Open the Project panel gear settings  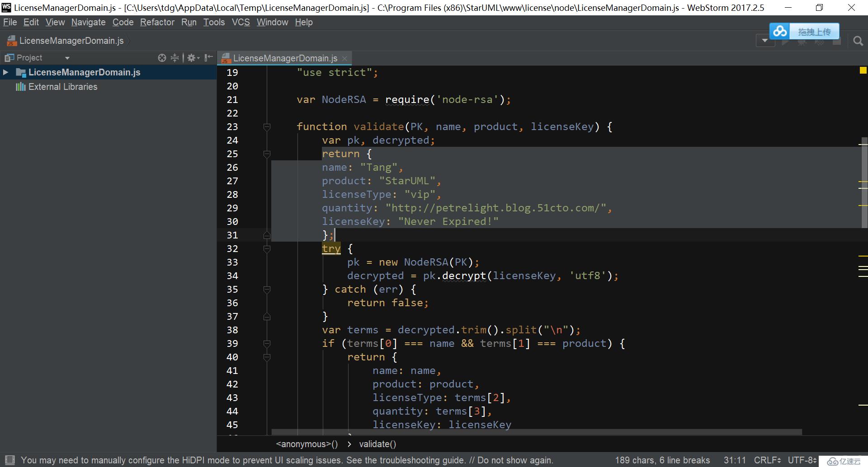[x=193, y=58]
